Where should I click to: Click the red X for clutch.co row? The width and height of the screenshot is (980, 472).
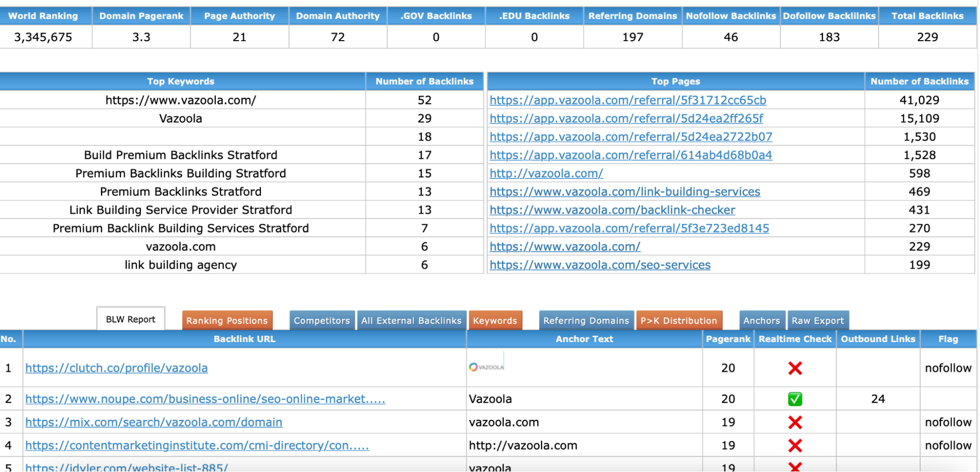pyautogui.click(x=795, y=368)
